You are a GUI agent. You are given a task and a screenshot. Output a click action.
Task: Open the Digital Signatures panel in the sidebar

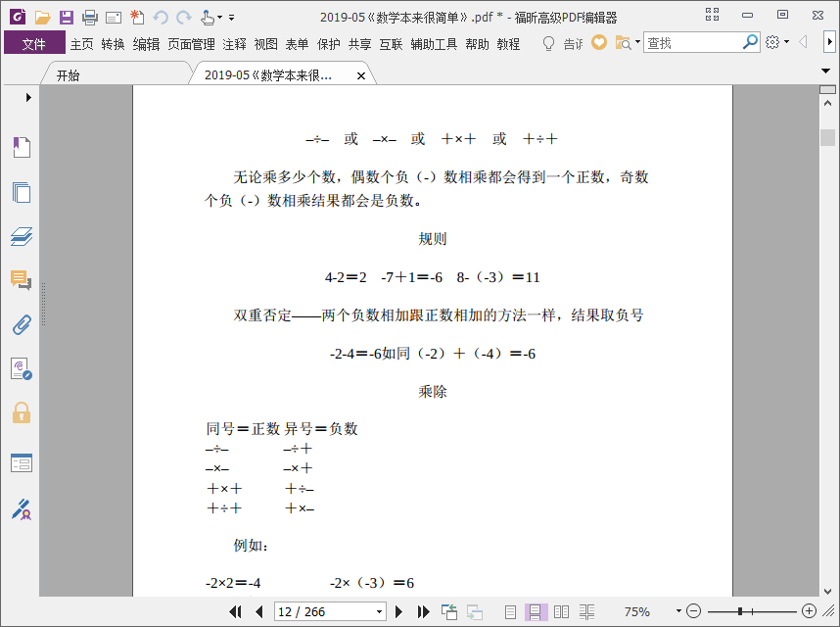[22, 368]
